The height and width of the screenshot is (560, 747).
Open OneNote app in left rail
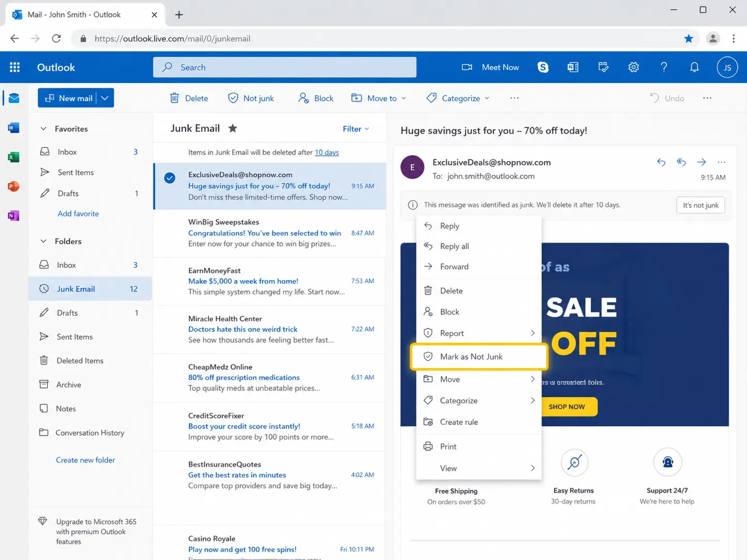[x=14, y=216]
